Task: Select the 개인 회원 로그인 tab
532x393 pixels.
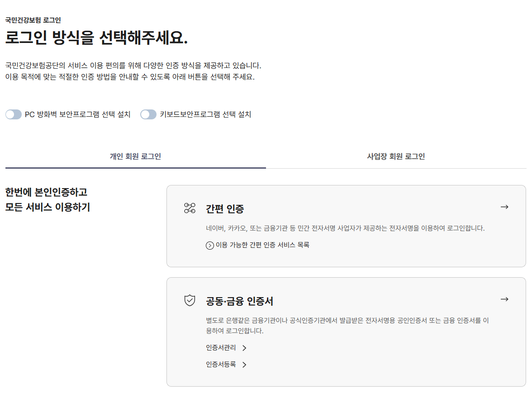Action: click(x=135, y=156)
